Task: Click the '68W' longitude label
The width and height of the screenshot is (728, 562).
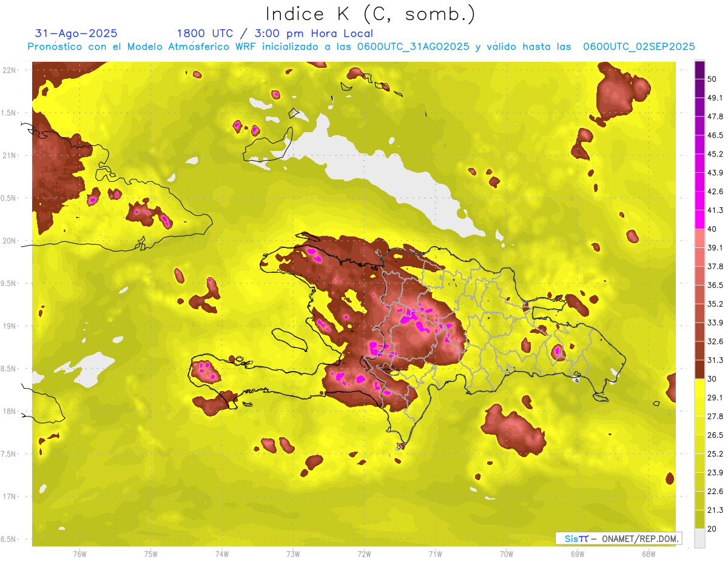Action: coord(649,554)
